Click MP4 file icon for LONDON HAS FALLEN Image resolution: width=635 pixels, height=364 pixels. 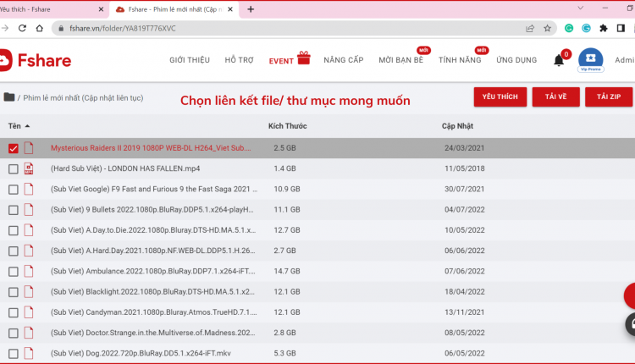coord(28,168)
